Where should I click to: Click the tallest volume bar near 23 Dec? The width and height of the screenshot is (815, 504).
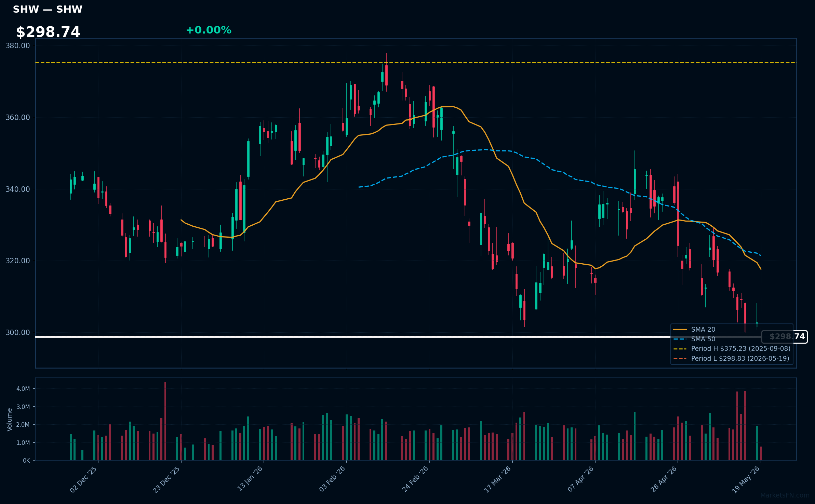[165, 421]
